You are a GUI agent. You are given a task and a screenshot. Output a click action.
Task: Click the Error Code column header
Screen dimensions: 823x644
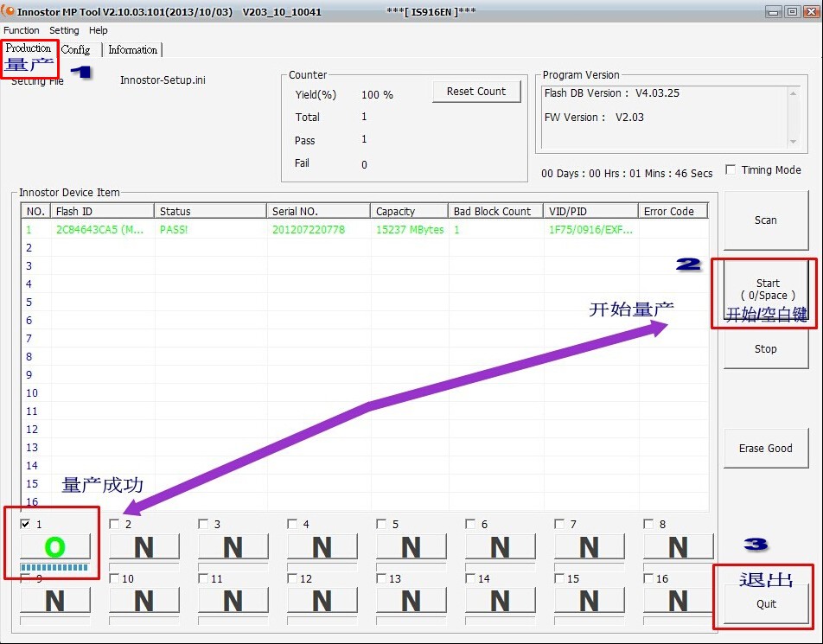click(x=673, y=211)
